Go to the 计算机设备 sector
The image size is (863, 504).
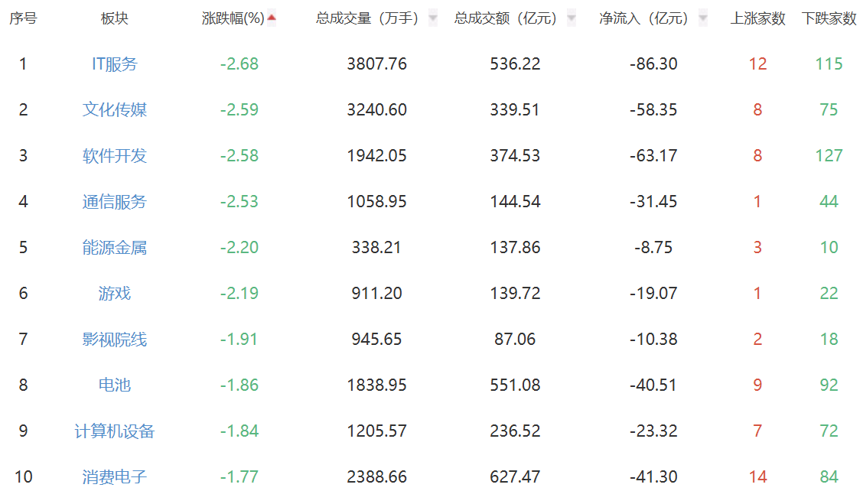click(x=115, y=431)
